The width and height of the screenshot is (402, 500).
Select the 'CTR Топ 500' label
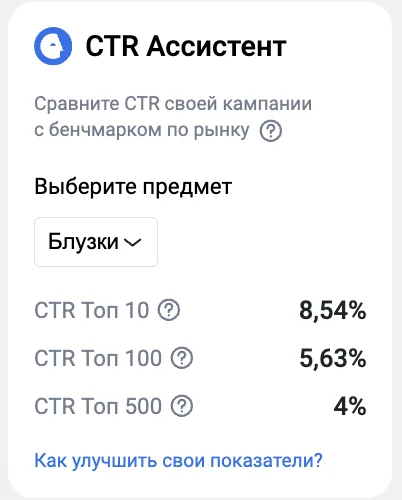click(98, 406)
